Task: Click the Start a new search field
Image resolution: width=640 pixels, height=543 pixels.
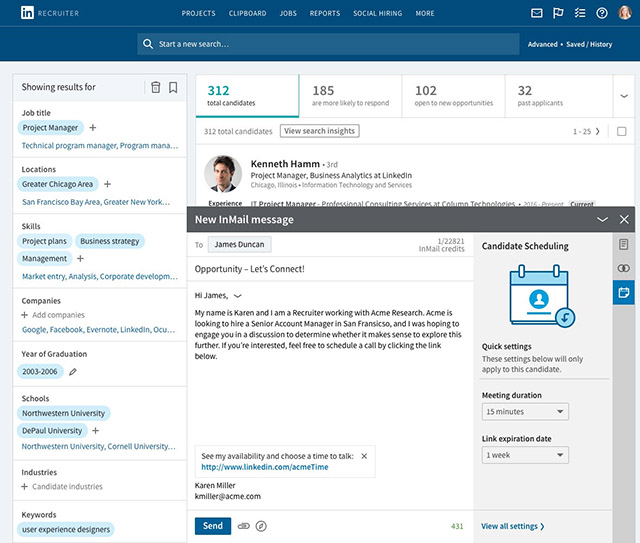Action: 328,44
